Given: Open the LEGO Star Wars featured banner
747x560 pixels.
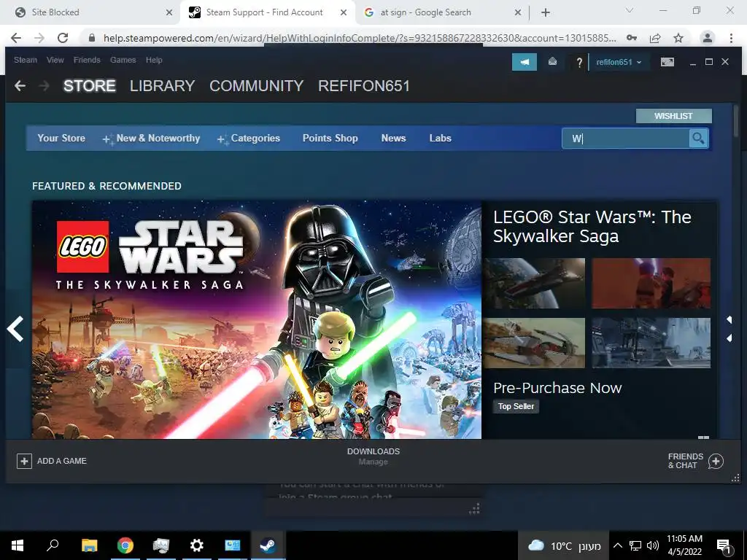Looking at the screenshot, I should pyautogui.click(x=257, y=319).
